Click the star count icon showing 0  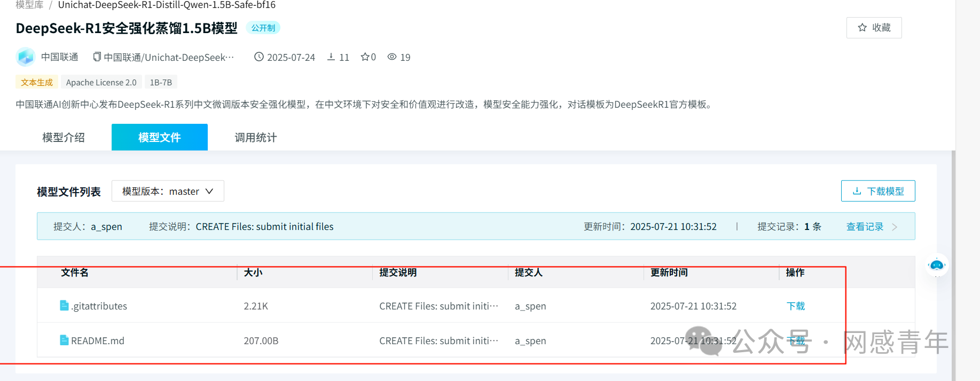coord(365,57)
